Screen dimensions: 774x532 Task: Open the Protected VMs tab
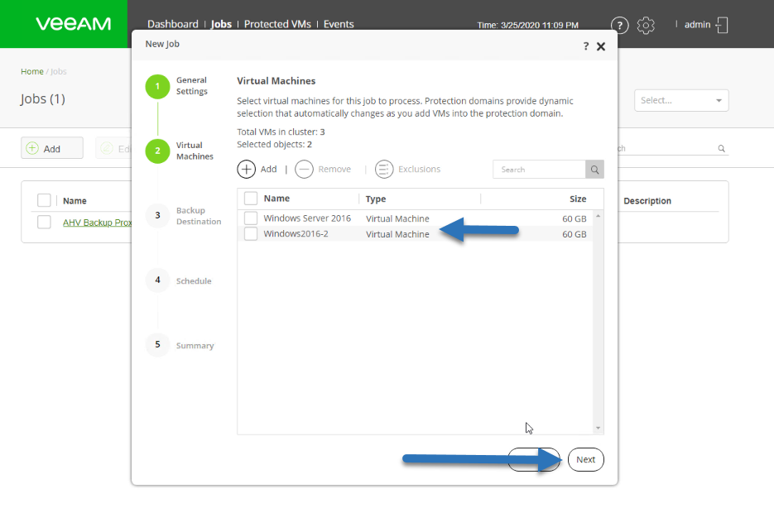click(x=277, y=24)
